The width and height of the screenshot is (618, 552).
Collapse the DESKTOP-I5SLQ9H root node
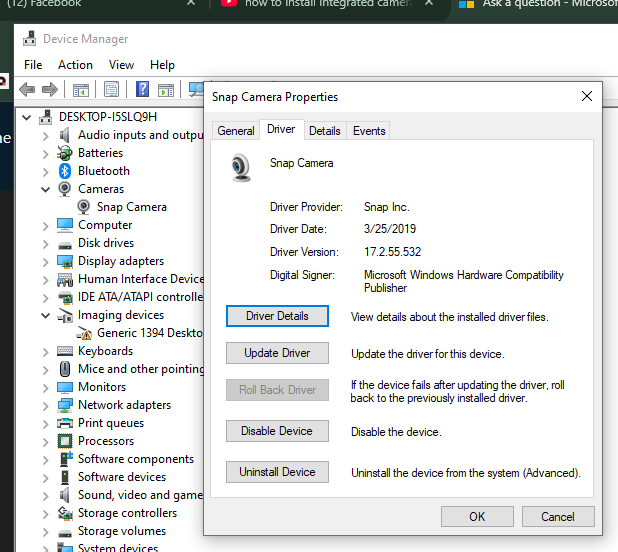tap(26, 117)
